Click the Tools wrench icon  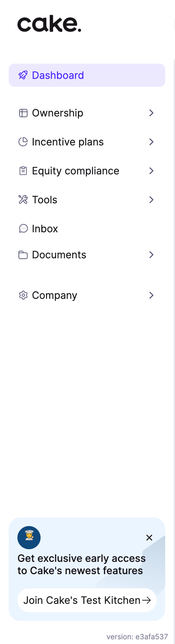click(23, 200)
